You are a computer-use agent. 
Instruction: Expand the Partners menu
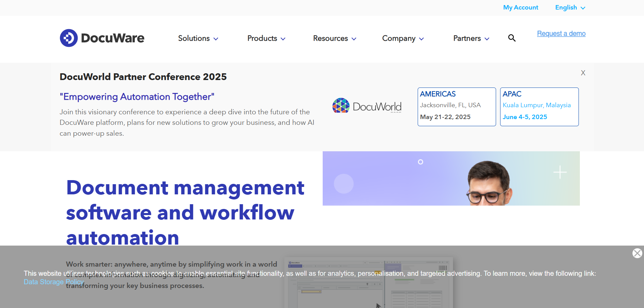pyautogui.click(x=471, y=38)
